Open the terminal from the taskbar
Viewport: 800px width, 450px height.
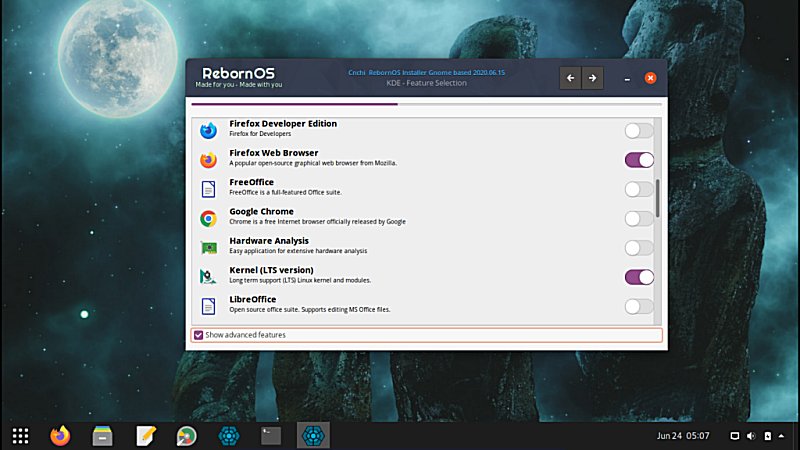[x=270, y=435]
